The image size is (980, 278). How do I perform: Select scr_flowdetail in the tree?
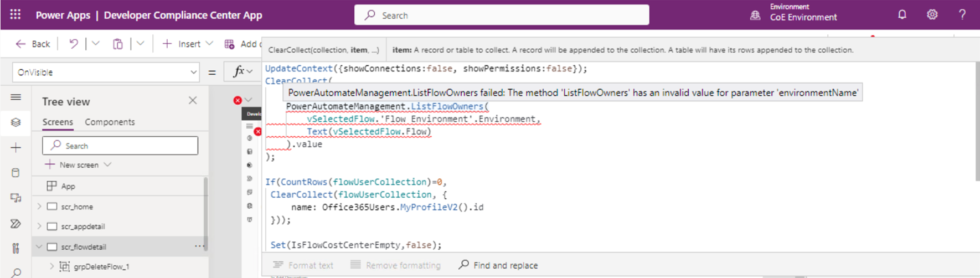click(x=83, y=247)
